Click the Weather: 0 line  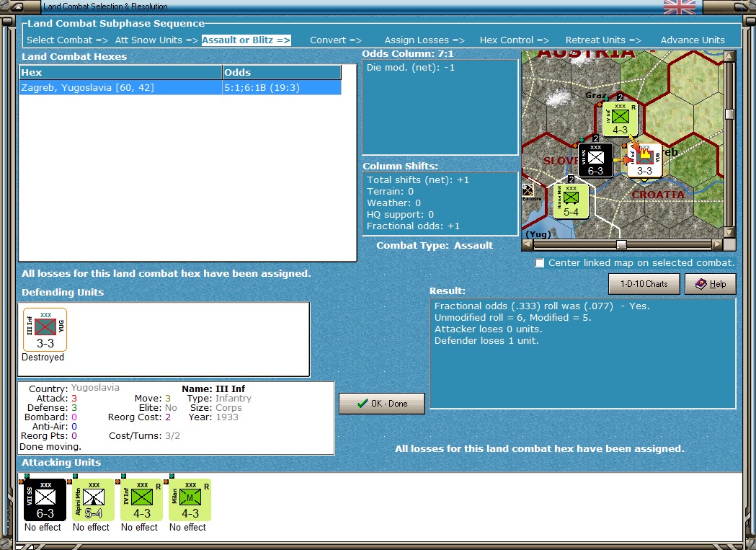pos(393,203)
